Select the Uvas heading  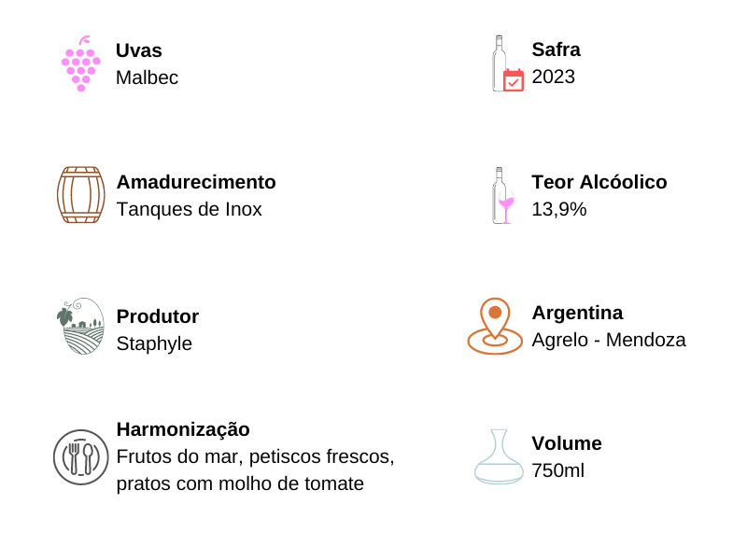click(x=139, y=50)
